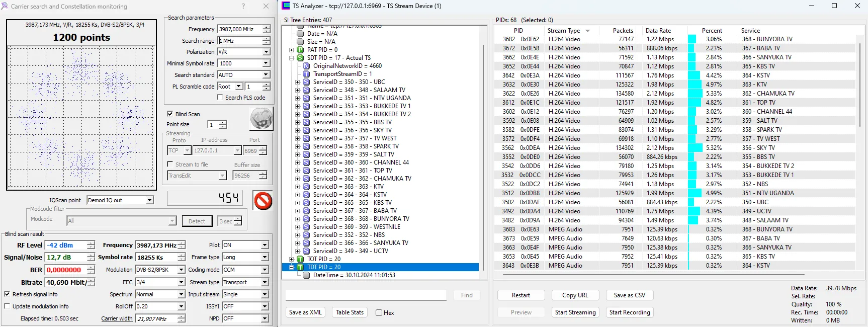The height and width of the screenshot is (327, 868).
Task: Click the ServiceID 350 UBC service icon
Action: tap(306, 82)
